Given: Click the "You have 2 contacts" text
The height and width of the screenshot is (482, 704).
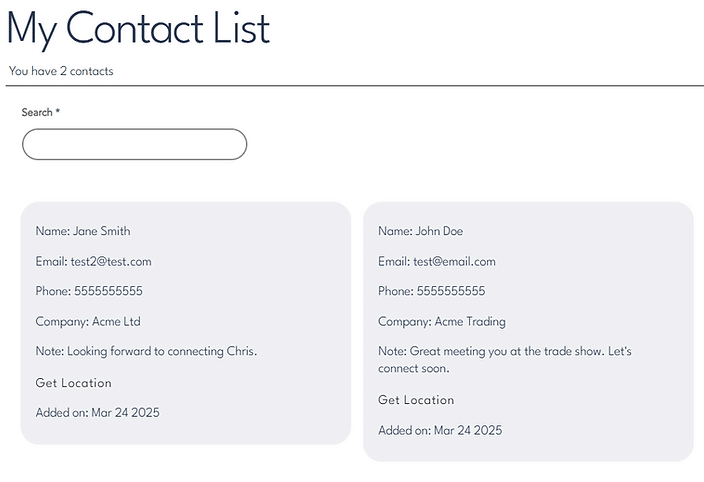Looking at the screenshot, I should click(61, 71).
